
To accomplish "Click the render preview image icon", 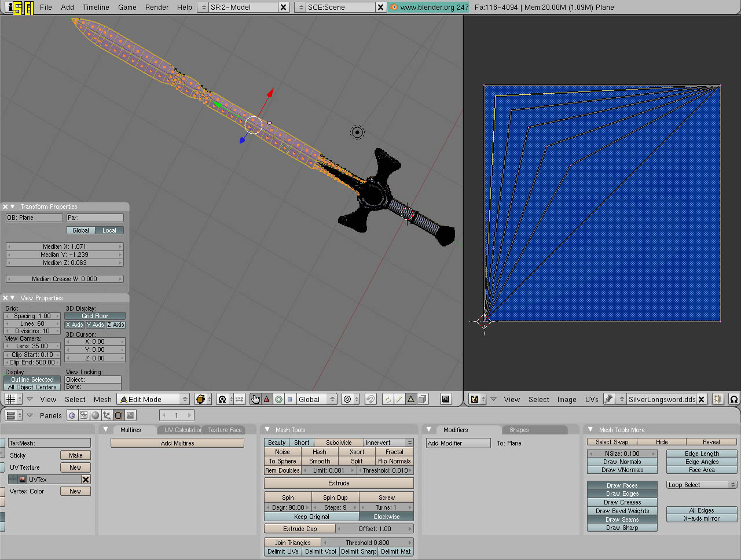I will (446, 399).
